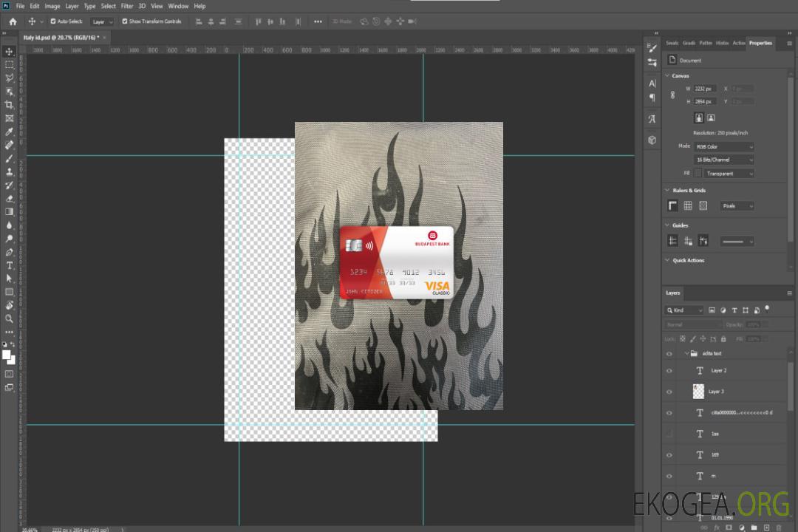Select the Crop tool in the toolbar

[10, 105]
